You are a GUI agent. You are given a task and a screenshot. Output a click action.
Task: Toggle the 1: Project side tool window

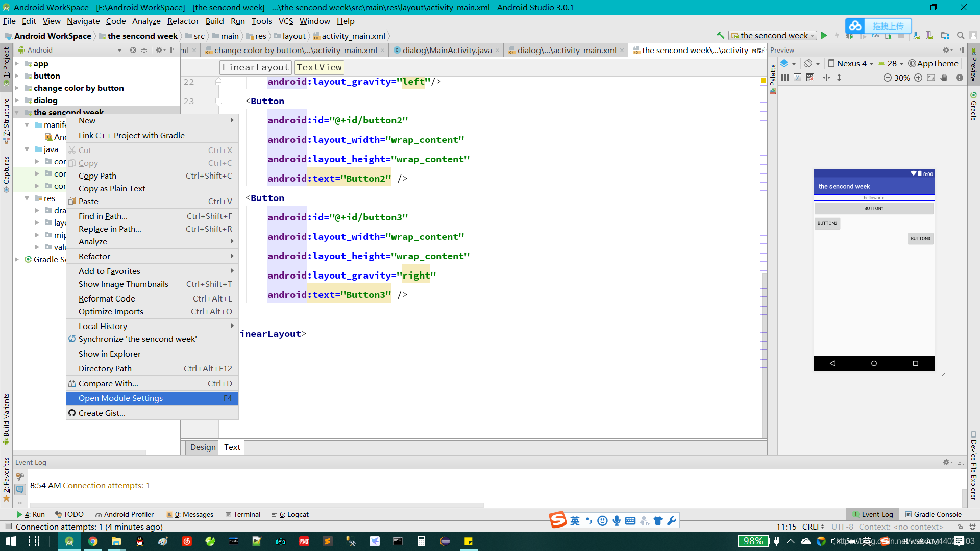point(6,66)
